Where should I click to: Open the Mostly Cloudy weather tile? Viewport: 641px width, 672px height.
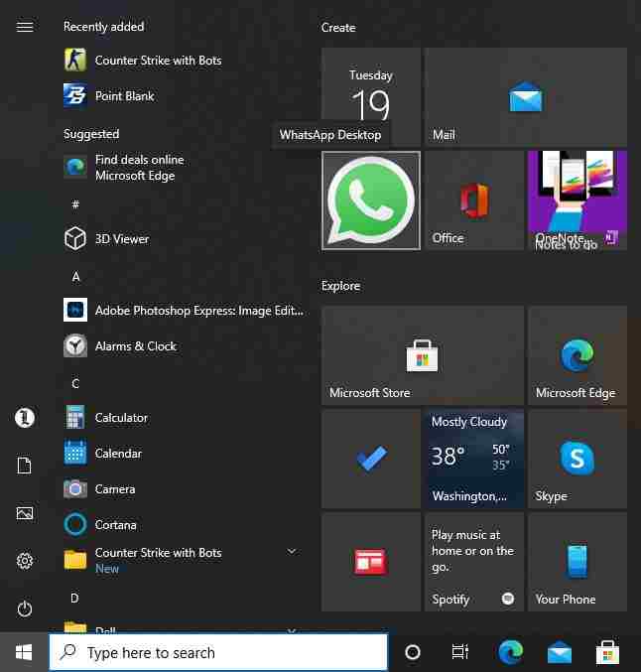pyautogui.click(x=474, y=459)
